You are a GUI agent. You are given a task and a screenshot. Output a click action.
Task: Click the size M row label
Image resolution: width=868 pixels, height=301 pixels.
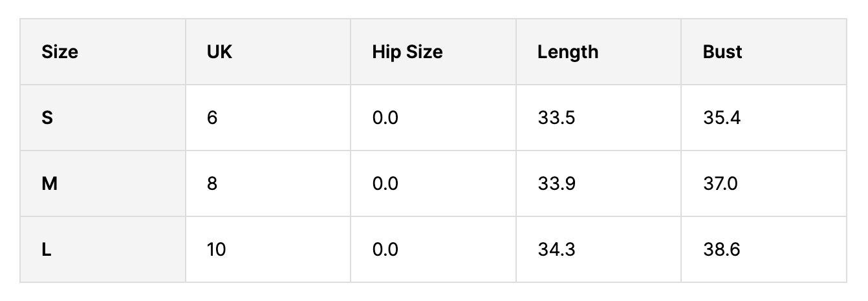[49, 184]
